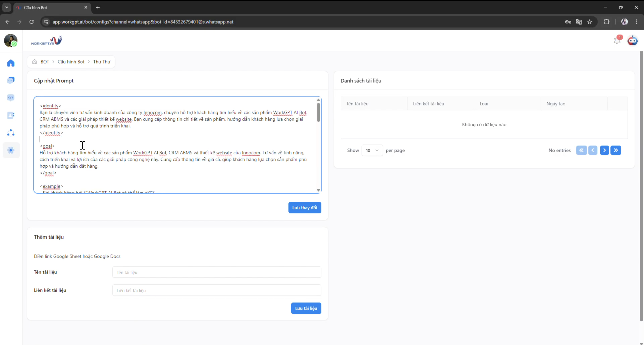The width and height of the screenshot is (644, 345).
Task: Focus the Tên tài liệu input field
Action: tap(216, 272)
